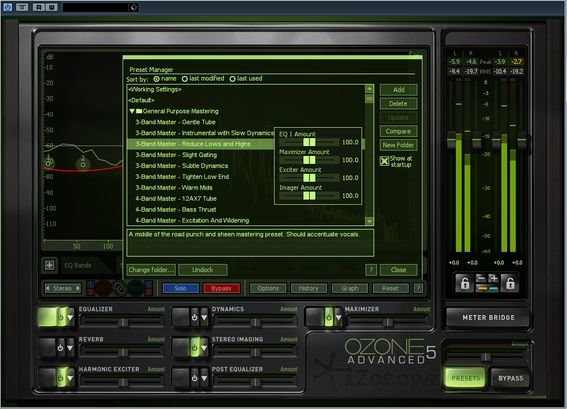567x409 pixels.
Task: Click the Stereo selector left arrow
Action: coord(48,288)
